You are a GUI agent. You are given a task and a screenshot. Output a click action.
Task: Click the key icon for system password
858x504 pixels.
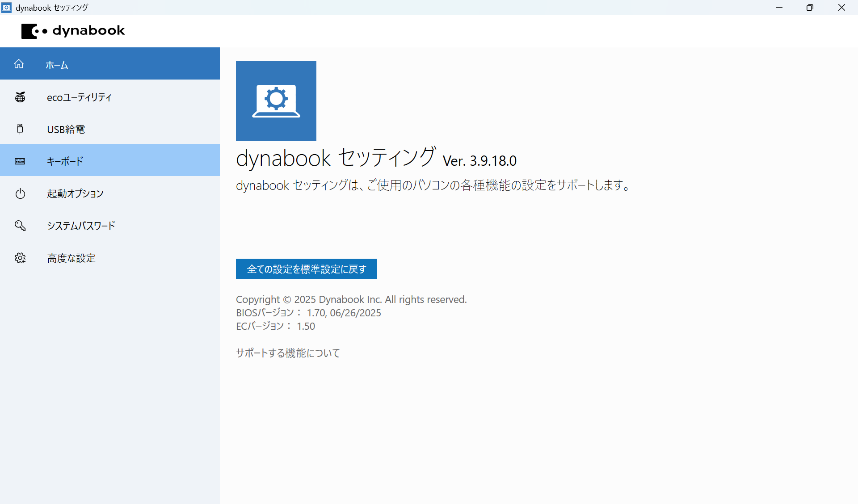coord(20,226)
